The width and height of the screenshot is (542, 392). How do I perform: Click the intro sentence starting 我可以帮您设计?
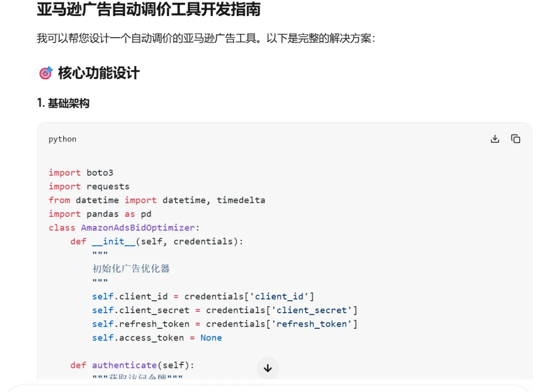(x=206, y=38)
